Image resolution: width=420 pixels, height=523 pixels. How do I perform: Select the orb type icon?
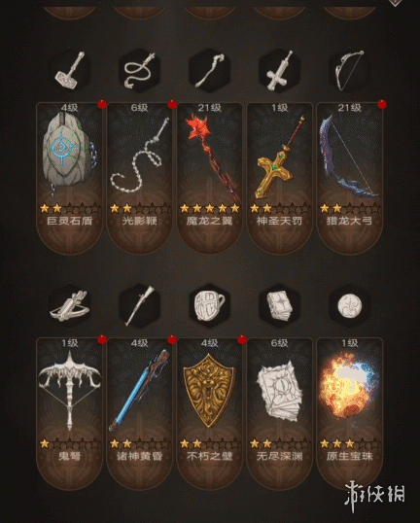[x=350, y=306]
